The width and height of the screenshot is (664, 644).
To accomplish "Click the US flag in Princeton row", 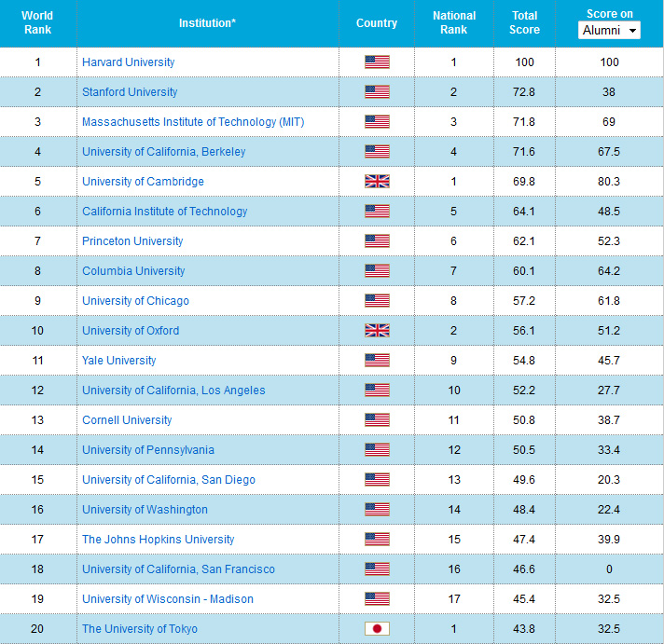I will [377, 241].
